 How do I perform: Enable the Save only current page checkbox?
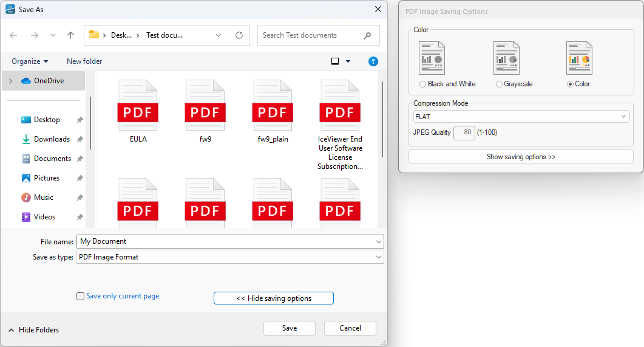point(81,296)
